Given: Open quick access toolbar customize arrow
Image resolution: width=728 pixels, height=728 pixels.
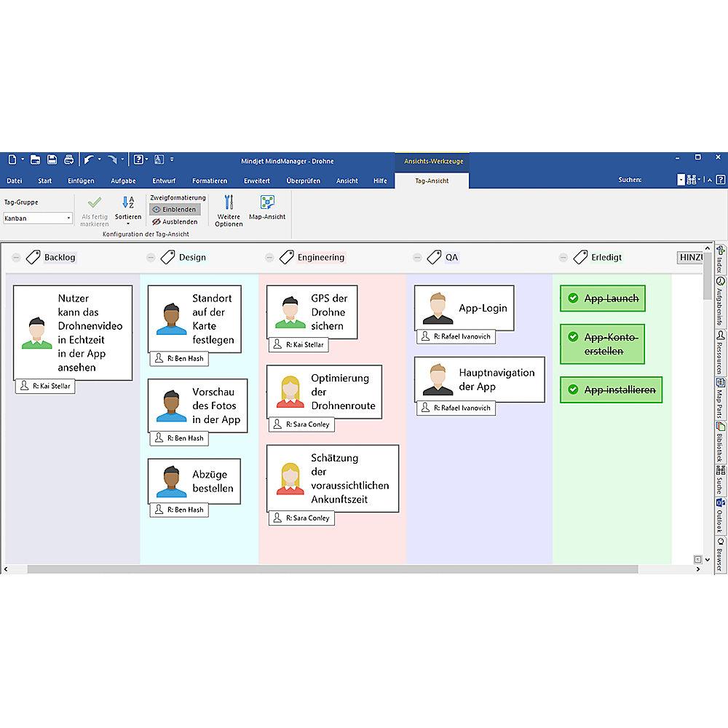Looking at the screenshot, I should pos(172,159).
